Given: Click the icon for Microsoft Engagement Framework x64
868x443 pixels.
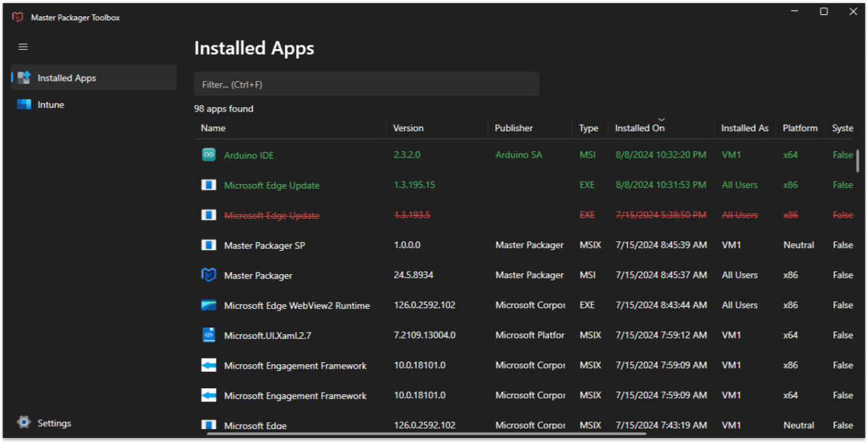Looking at the screenshot, I should click(208, 395).
